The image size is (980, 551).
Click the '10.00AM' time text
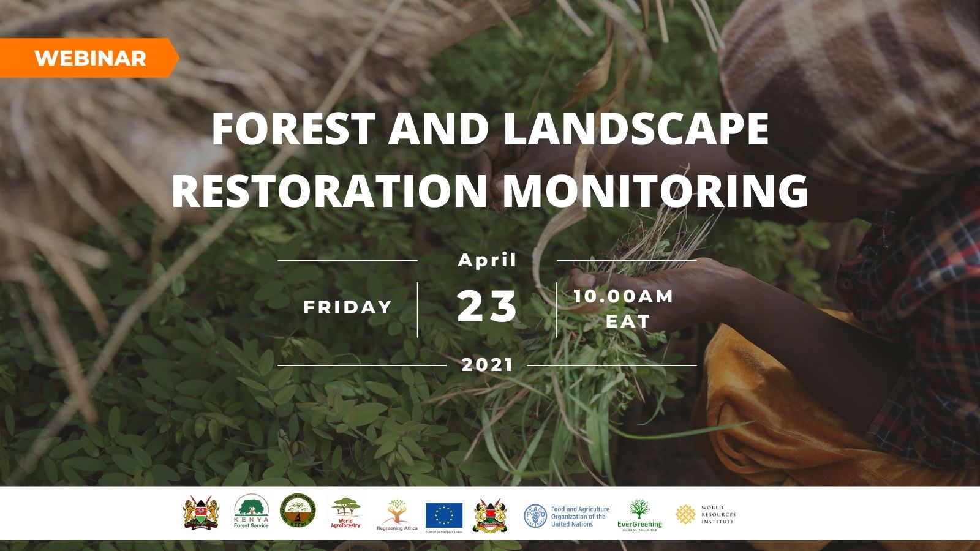coord(624,296)
